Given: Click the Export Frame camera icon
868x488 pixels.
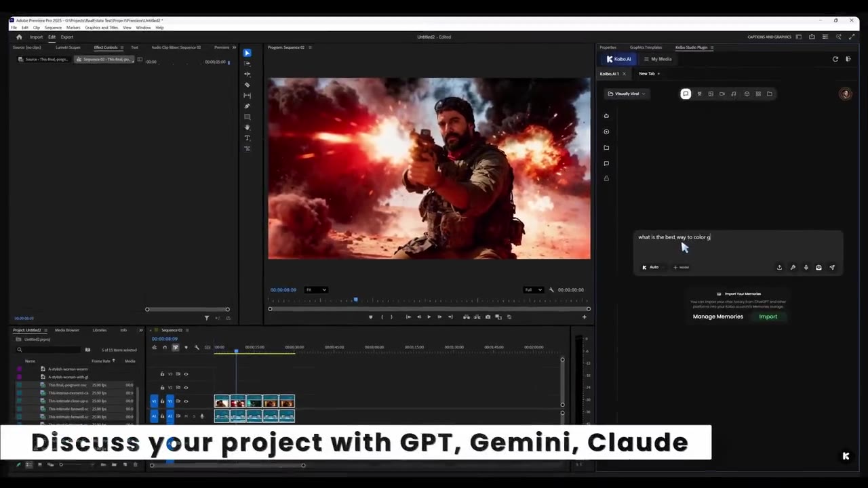Looking at the screenshot, I should pyautogui.click(x=488, y=317).
